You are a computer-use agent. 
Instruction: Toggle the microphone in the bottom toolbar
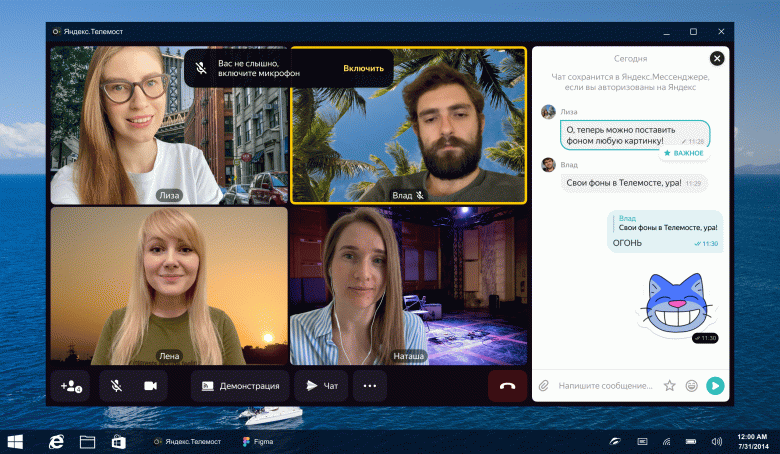[x=116, y=386]
